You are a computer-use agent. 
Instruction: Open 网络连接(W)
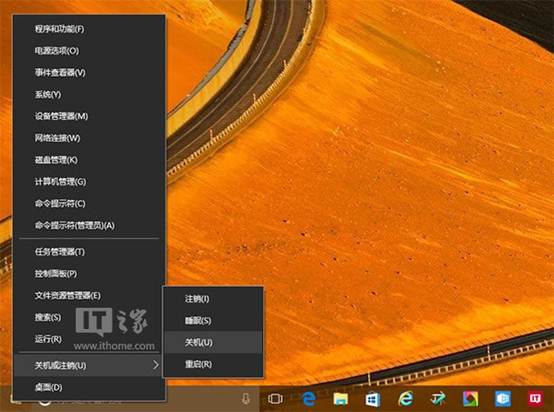[89, 138]
